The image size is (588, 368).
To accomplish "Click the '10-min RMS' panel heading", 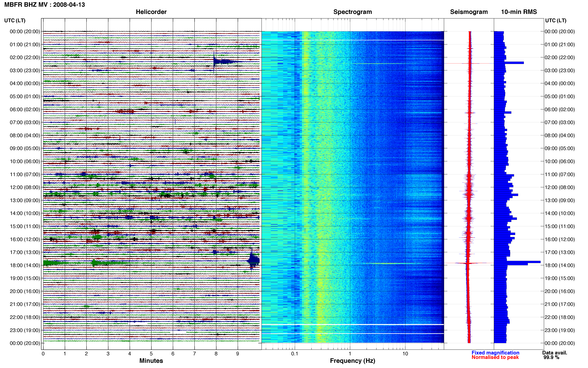I will point(519,12).
